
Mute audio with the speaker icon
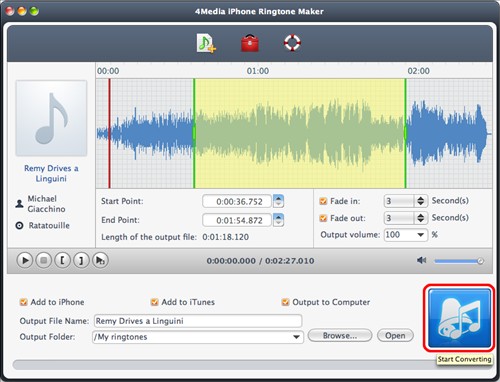click(x=422, y=260)
